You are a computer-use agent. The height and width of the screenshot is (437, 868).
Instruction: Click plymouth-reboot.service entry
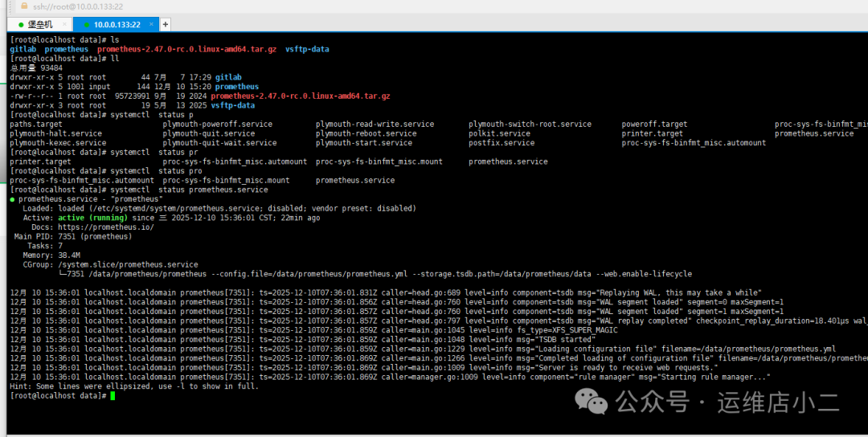coord(366,134)
